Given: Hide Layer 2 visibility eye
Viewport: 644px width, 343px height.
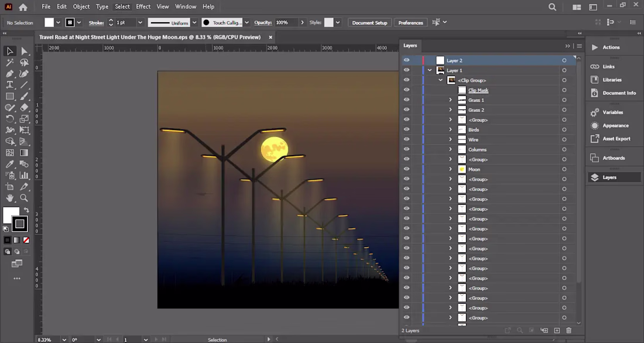Looking at the screenshot, I should tap(407, 60).
